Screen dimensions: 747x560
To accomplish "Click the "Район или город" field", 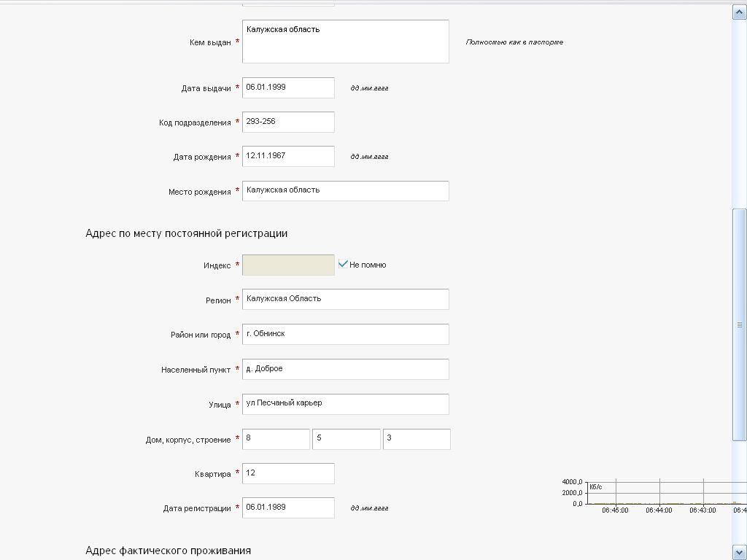I will click(345, 334).
